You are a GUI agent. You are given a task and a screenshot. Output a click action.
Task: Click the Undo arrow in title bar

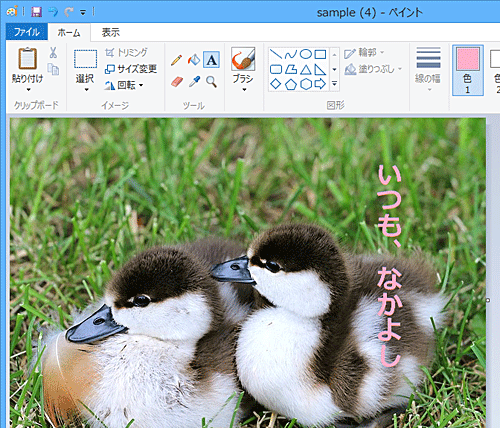(53, 12)
